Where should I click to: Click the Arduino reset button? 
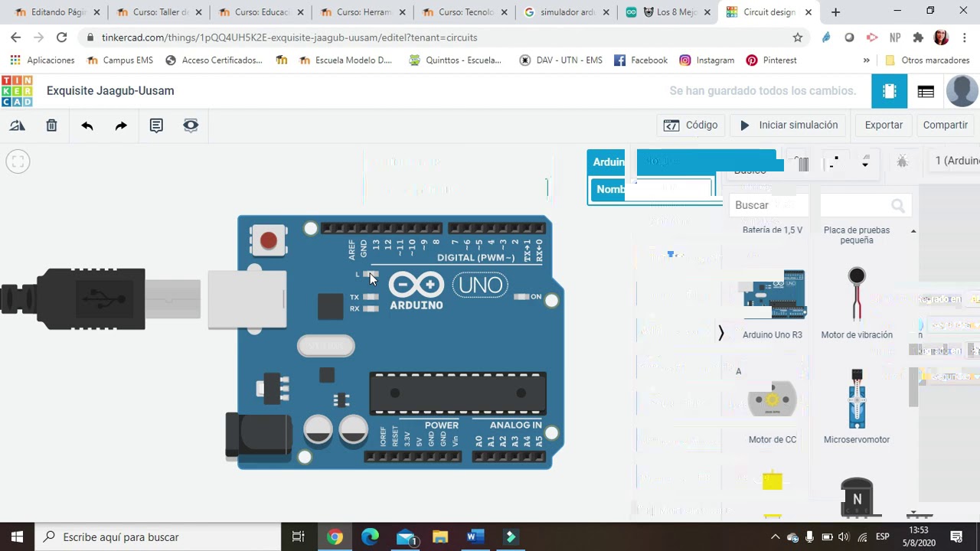[x=268, y=240]
